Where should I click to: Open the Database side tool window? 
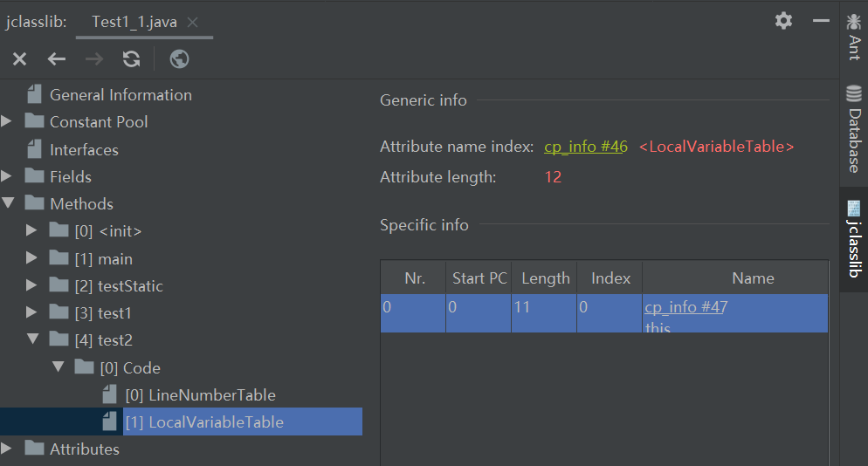pos(853,129)
